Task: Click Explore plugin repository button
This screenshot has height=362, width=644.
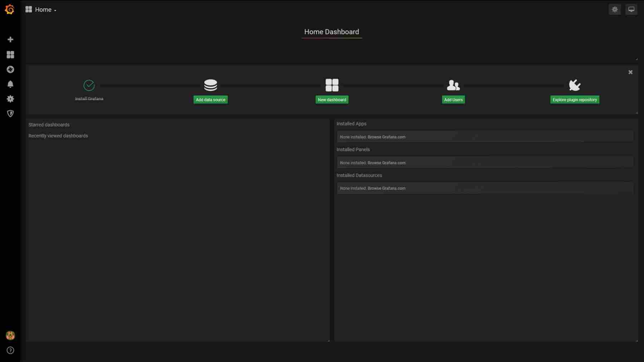Action: [574, 100]
